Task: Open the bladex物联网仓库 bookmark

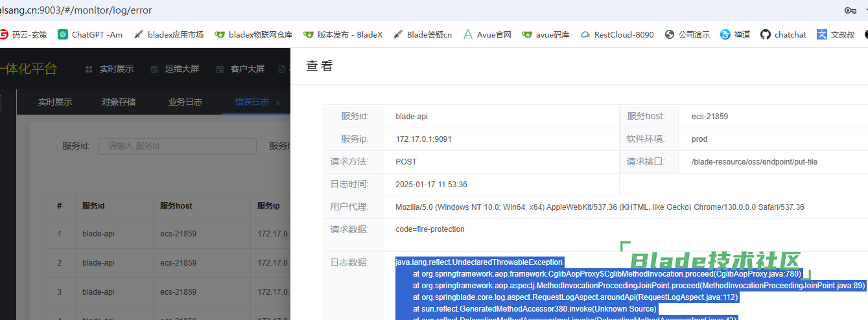Action: tap(253, 34)
